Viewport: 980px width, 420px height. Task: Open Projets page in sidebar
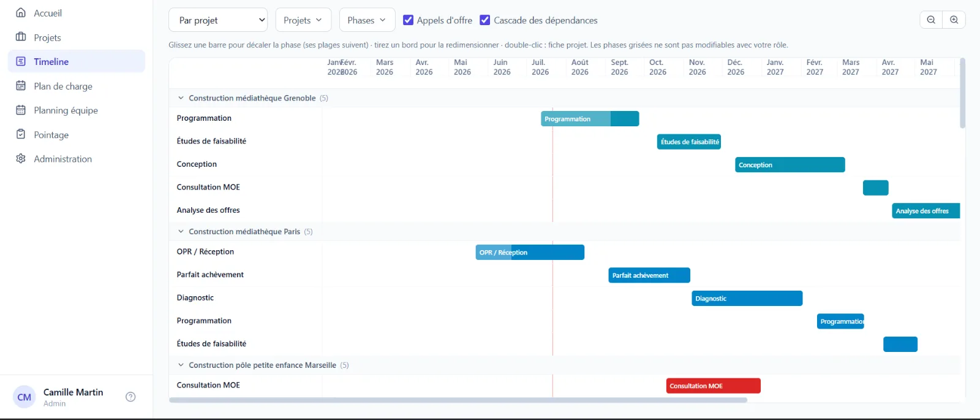pyautogui.click(x=76, y=37)
